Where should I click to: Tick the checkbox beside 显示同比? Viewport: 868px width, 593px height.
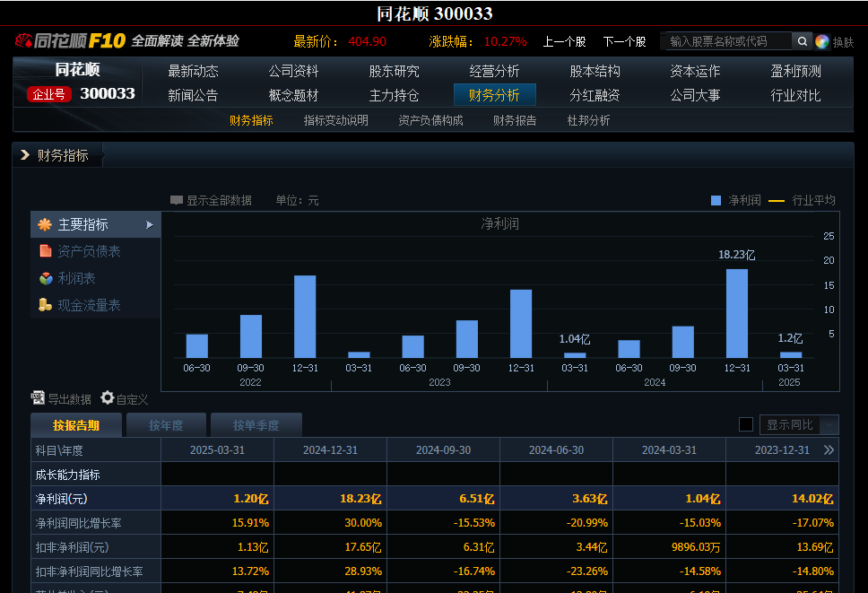(x=746, y=424)
